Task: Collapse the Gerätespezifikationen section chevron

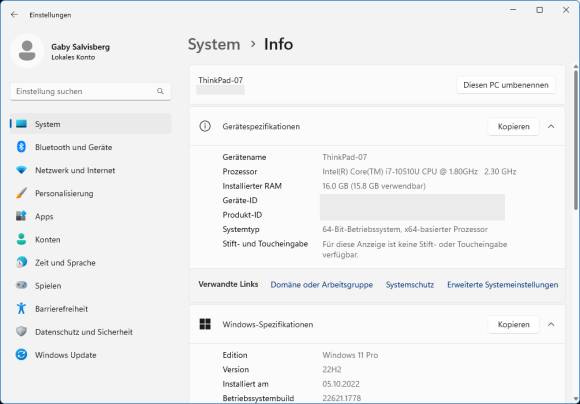Action: click(551, 127)
